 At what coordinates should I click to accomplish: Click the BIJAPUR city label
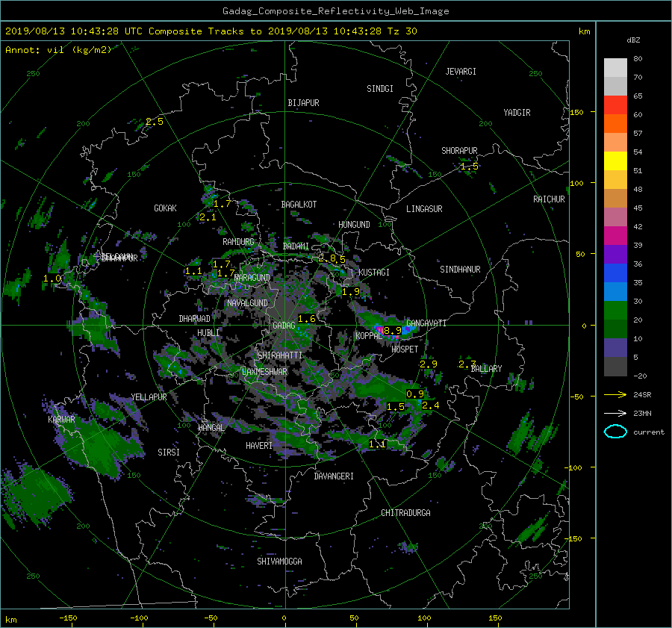pyautogui.click(x=303, y=103)
